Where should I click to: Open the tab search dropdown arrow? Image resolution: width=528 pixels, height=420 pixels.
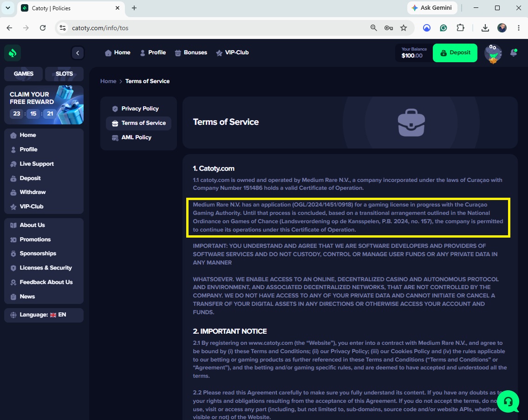pyautogui.click(x=8, y=8)
